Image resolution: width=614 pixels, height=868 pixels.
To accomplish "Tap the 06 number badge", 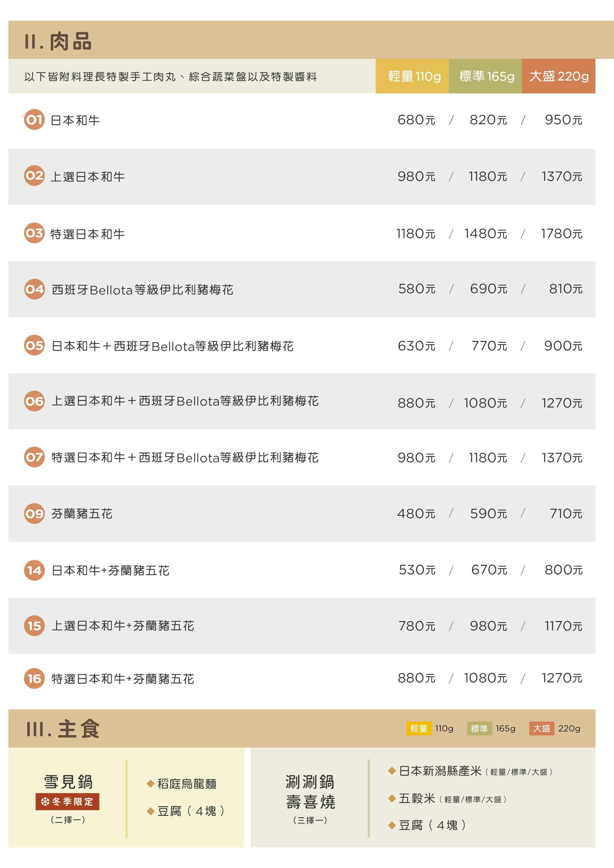I will 34,401.
